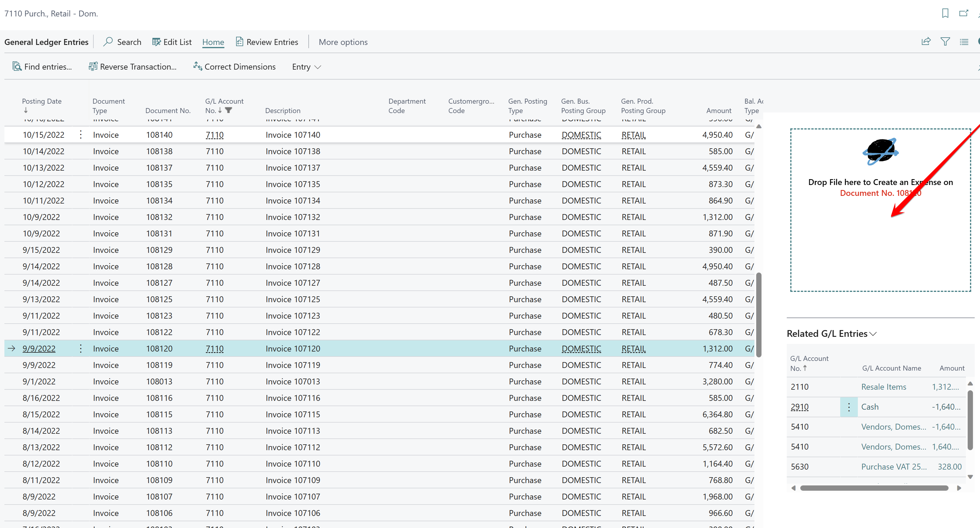Image resolution: width=980 pixels, height=528 pixels.
Task: Click down arrow of Related G/L Entries scrollbar
Action: point(970,477)
